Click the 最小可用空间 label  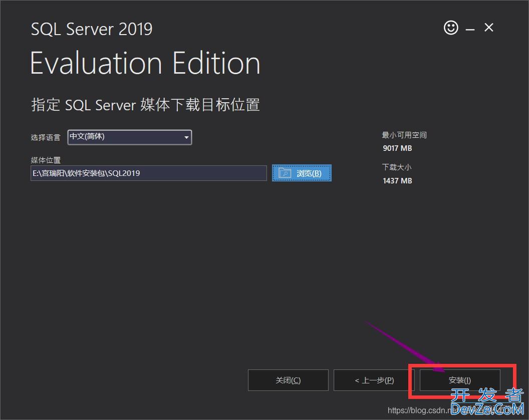coord(404,135)
